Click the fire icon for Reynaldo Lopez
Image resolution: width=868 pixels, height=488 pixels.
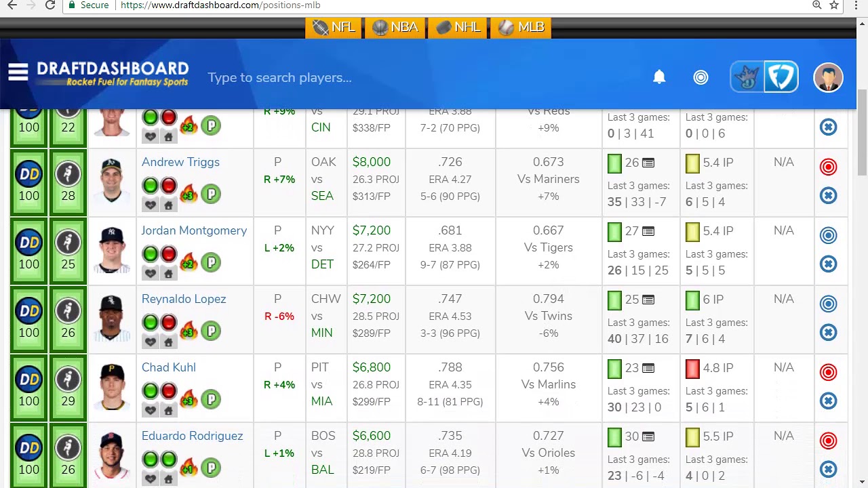[x=189, y=331]
